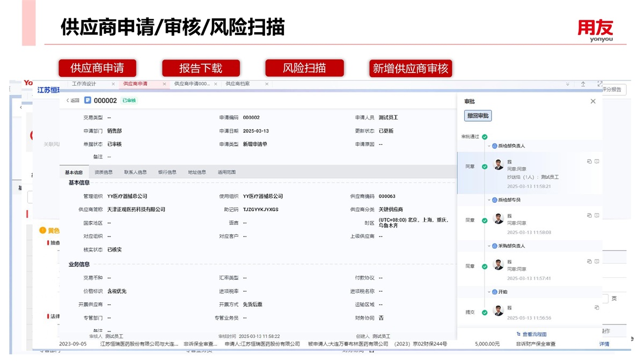The height and width of the screenshot is (362, 644).
Task: Click the upload arrow icon in tab bar
Action: point(583,84)
